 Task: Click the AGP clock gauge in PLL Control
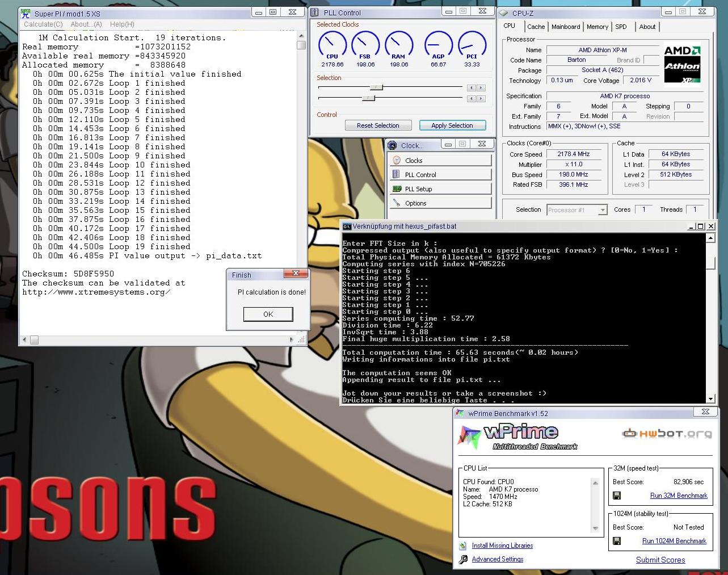click(438, 44)
